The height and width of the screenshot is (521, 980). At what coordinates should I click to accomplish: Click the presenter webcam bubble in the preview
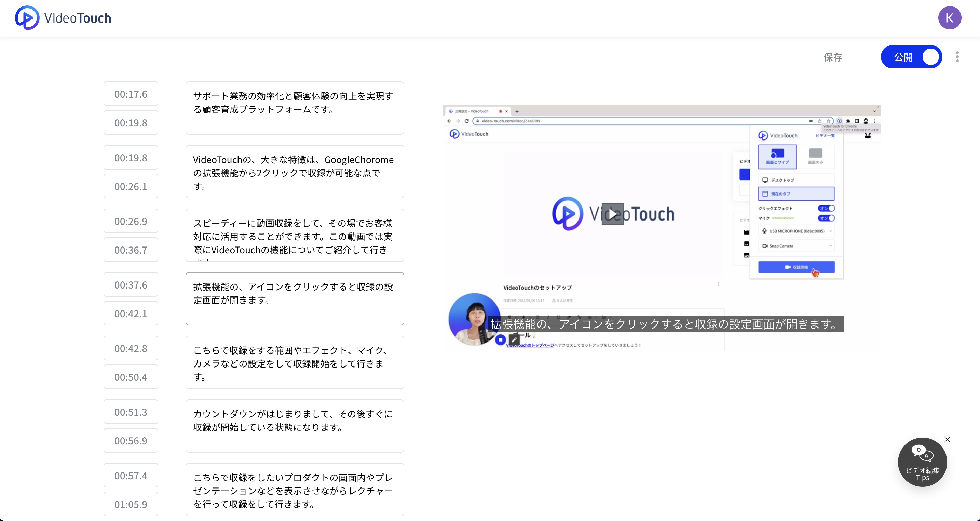click(474, 319)
